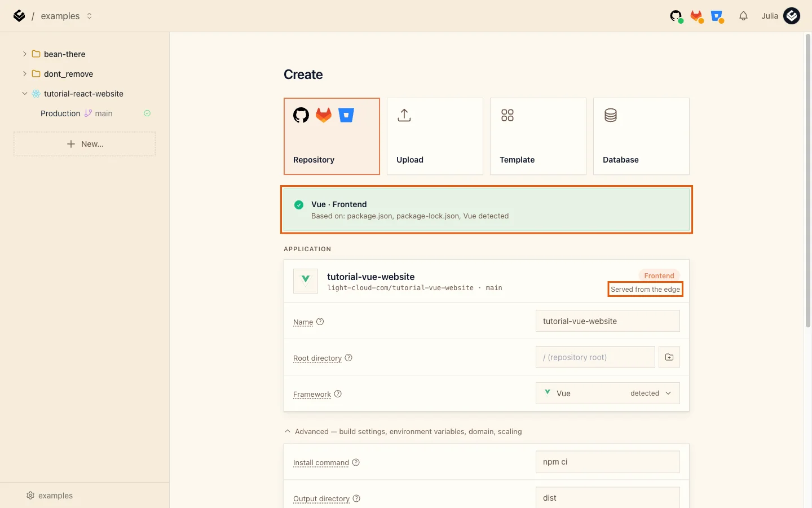The width and height of the screenshot is (812, 508).
Task: Click the help icon next to Output directory
Action: 356,498
